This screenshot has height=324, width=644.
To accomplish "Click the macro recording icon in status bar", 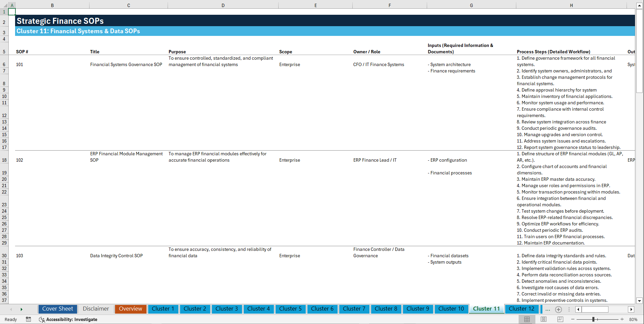I will 28,319.
